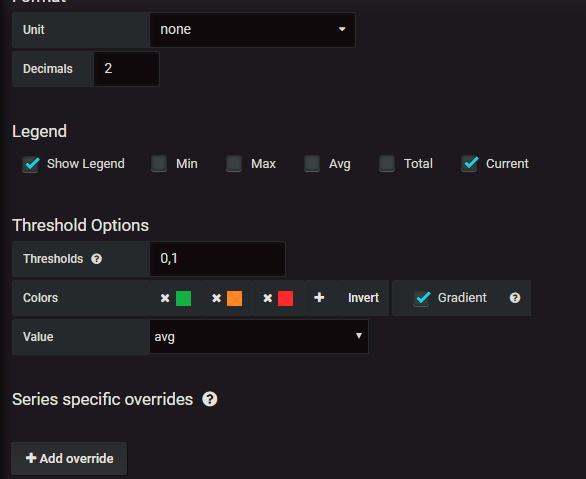
Task: Toggle the Show Legend checkbox
Action: click(31, 164)
